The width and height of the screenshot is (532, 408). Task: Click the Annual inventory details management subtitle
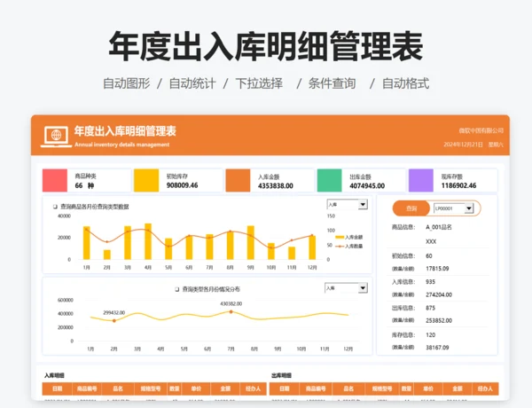(121, 145)
